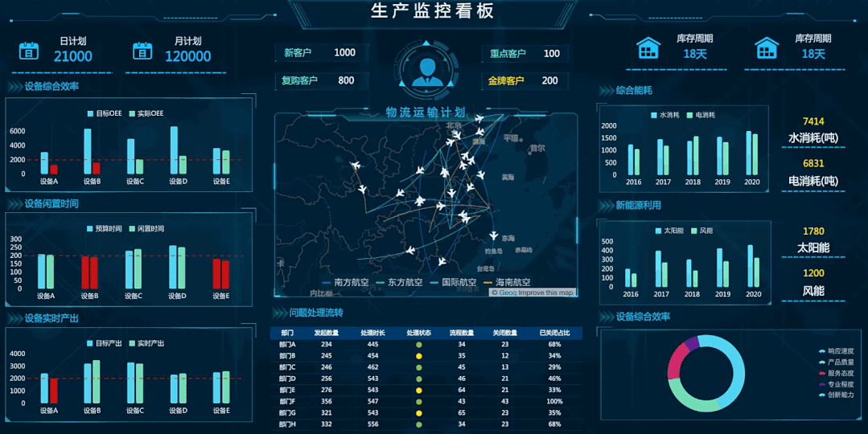This screenshot has width=868, height=434.
Task: Hide the 海南航空 route legend on map
Action: point(507,283)
